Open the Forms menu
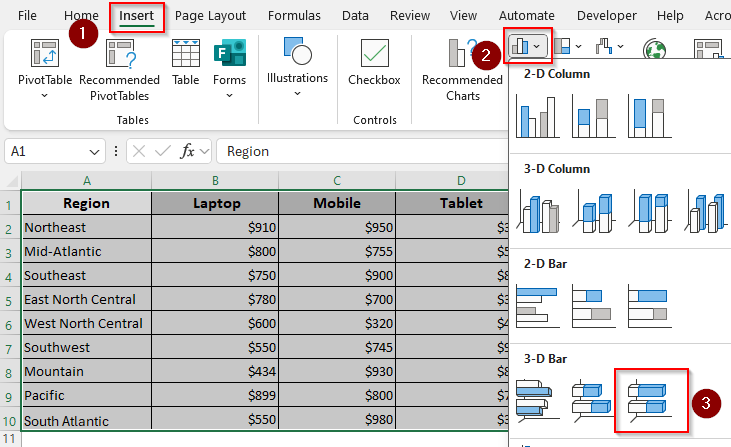The image size is (731, 447). pyautogui.click(x=229, y=68)
